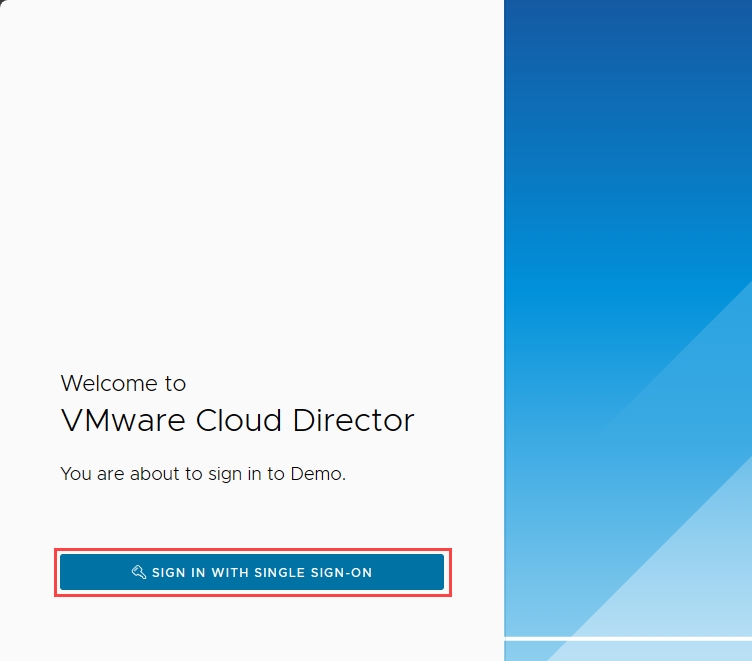Image resolution: width=752 pixels, height=661 pixels.
Task: Click the word "Director" in the heading
Action: tap(353, 420)
